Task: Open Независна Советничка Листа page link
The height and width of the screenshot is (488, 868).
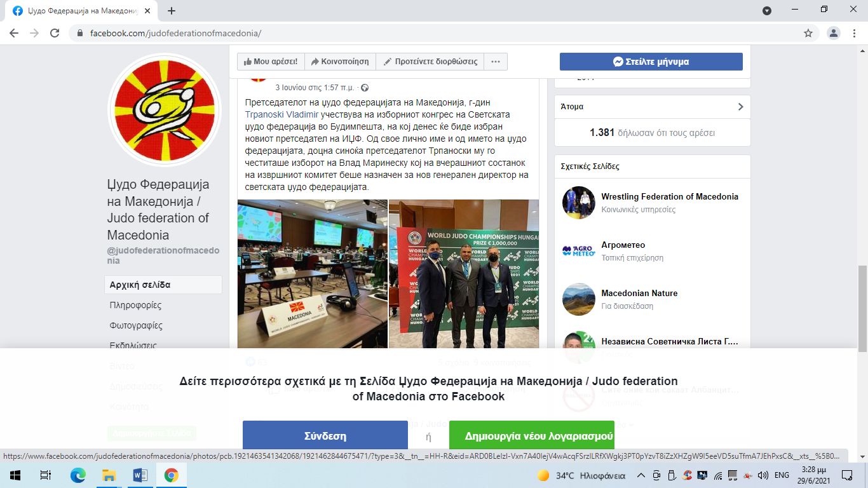Action: pyautogui.click(x=670, y=341)
